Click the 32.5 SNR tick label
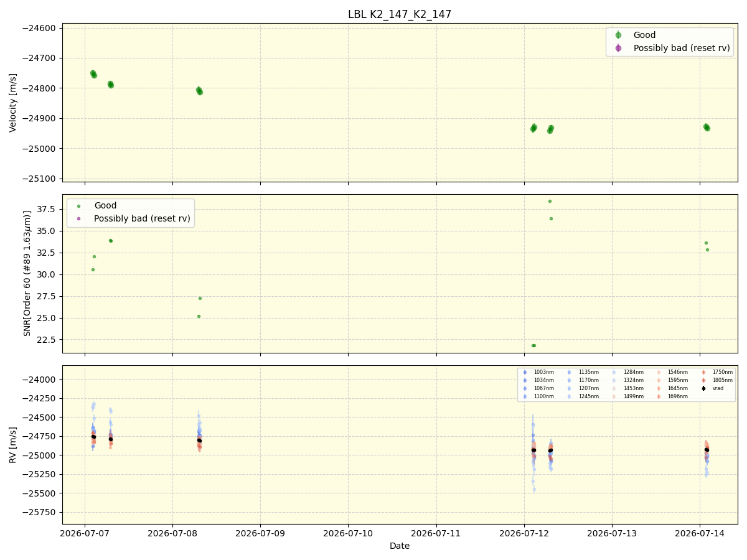 click(47, 253)
